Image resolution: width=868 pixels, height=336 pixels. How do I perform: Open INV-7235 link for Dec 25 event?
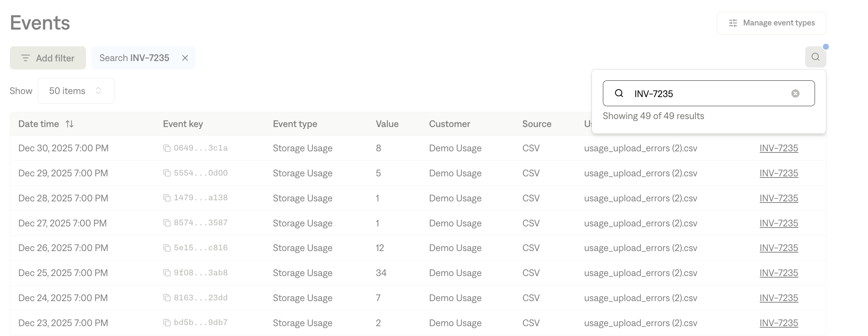click(x=779, y=273)
